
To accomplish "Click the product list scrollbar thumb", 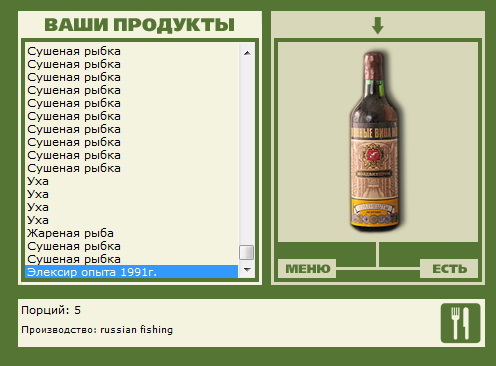I will (x=247, y=252).
